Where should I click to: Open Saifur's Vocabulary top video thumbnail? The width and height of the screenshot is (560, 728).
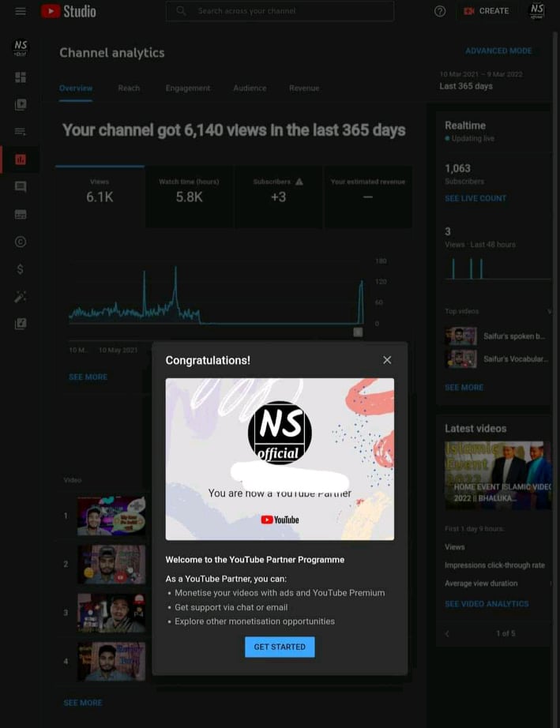click(x=460, y=359)
